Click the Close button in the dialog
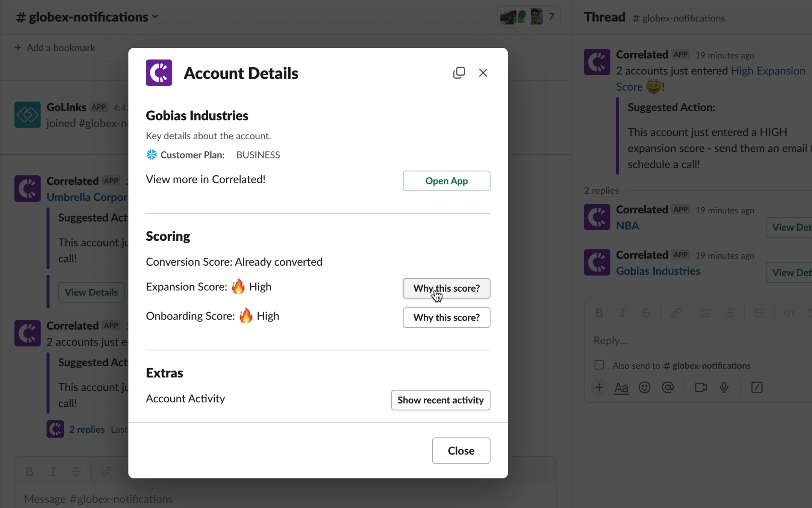This screenshot has height=508, width=812. pyautogui.click(x=461, y=450)
